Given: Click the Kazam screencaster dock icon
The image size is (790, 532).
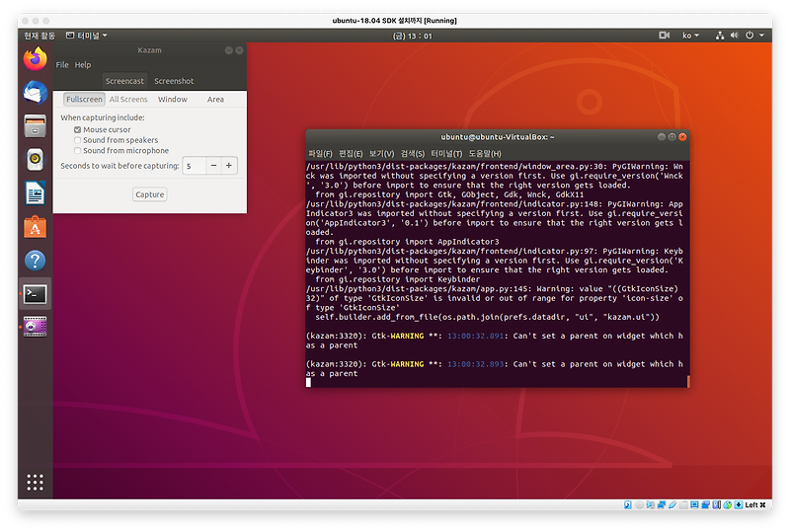Looking at the screenshot, I should coord(35,327).
